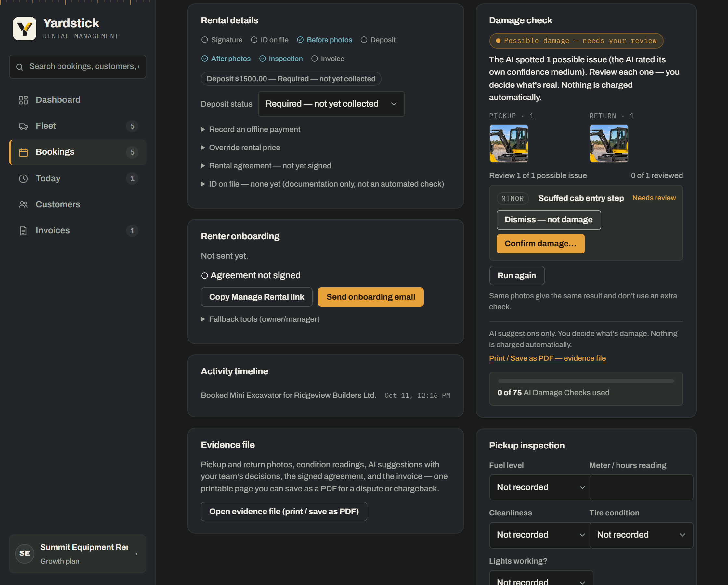Expand Override rental price
The image size is (728, 585).
click(x=240, y=148)
